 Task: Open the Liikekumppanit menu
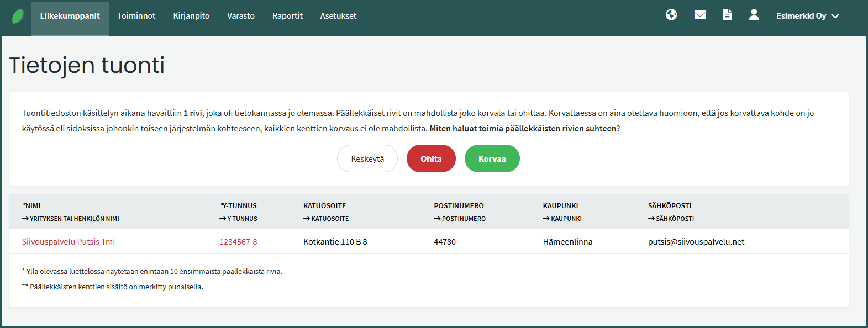pos(70,16)
